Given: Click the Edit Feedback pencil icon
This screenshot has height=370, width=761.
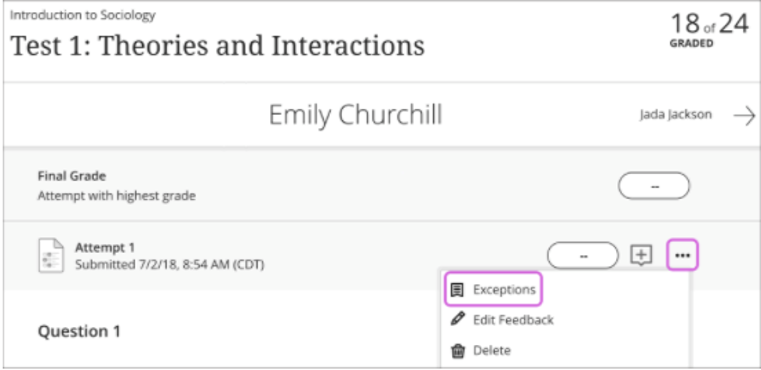Looking at the screenshot, I should click(457, 319).
